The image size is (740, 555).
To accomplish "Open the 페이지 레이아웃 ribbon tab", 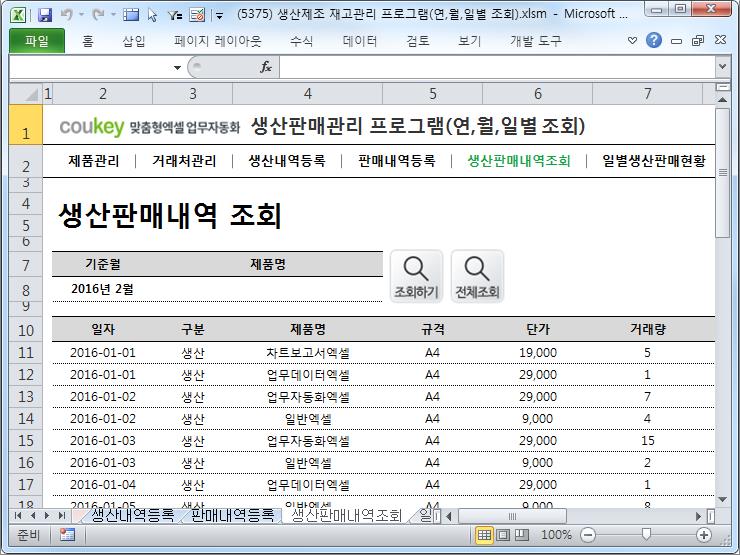I will [x=218, y=41].
